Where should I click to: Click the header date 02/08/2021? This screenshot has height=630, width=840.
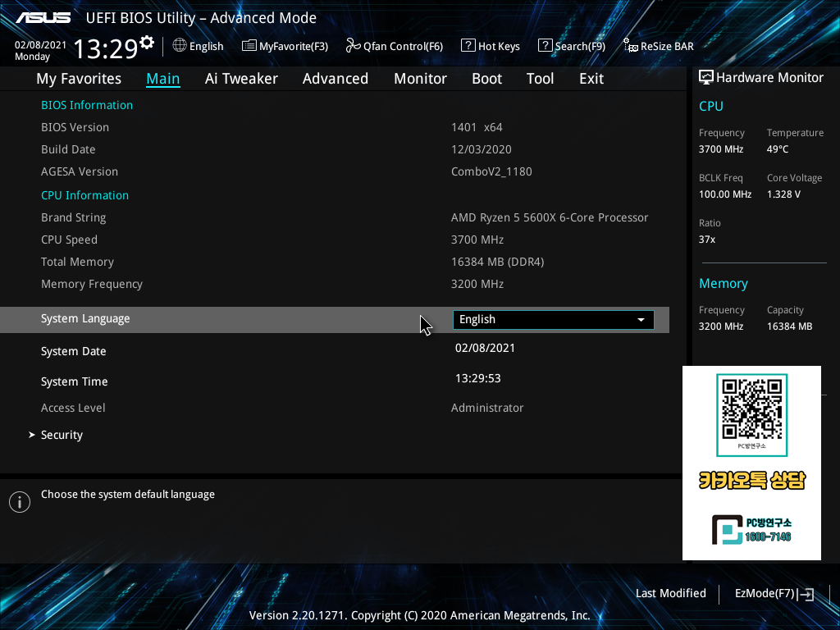pos(40,45)
